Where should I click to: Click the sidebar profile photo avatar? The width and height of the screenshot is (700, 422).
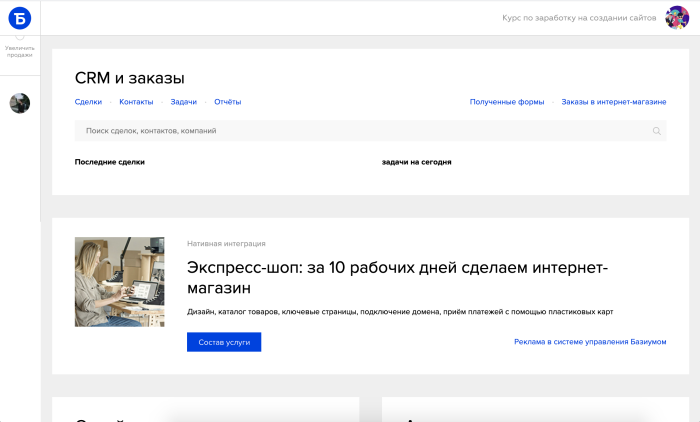(x=20, y=103)
